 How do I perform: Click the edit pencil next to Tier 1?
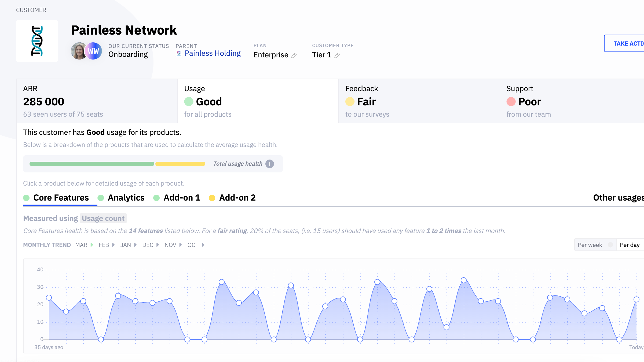click(x=337, y=55)
